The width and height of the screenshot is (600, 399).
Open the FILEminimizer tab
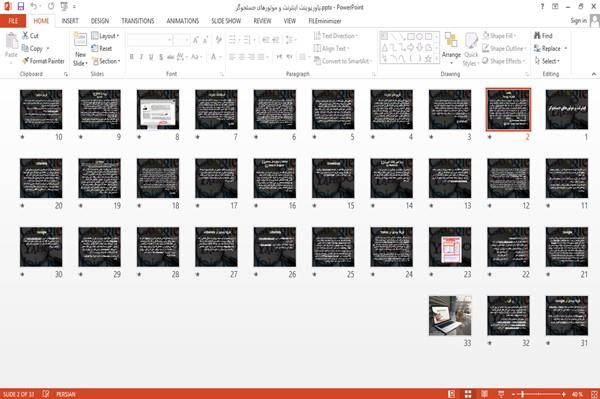click(324, 21)
